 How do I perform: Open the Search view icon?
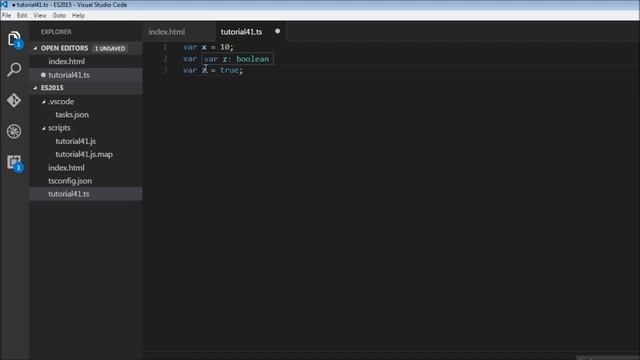click(14, 70)
